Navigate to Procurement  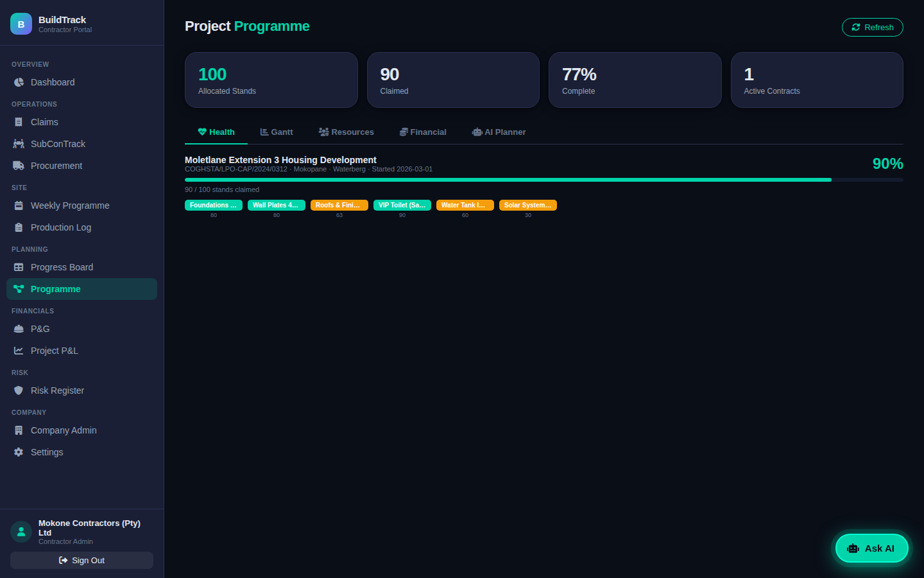pos(81,166)
